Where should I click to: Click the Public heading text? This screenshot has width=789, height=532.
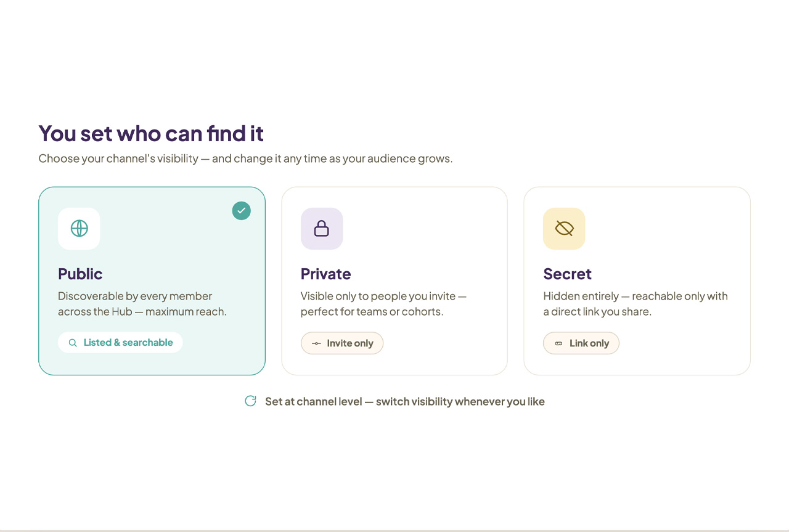pyautogui.click(x=80, y=274)
